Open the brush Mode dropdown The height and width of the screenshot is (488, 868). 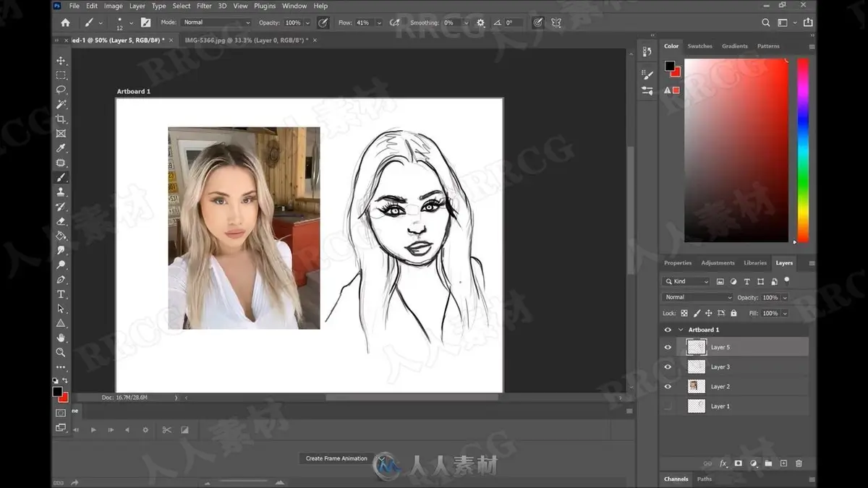point(216,22)
